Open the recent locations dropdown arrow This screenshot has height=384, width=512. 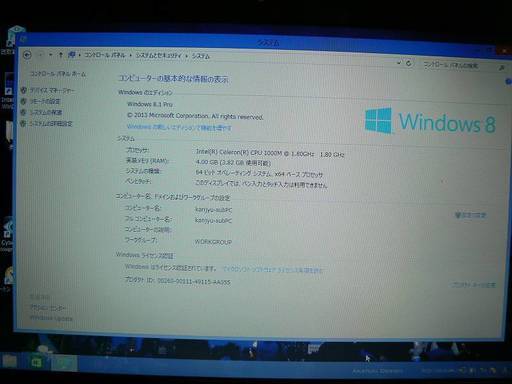point(50,55)
